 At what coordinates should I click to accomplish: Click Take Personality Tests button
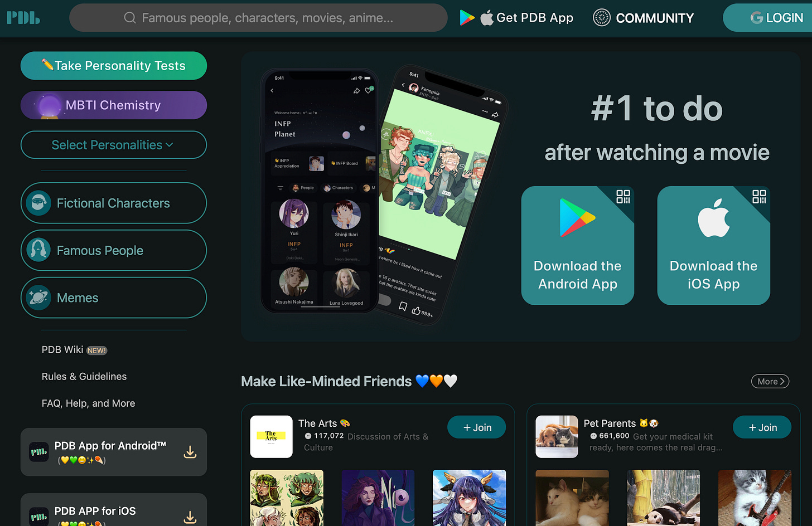point(114,66)
